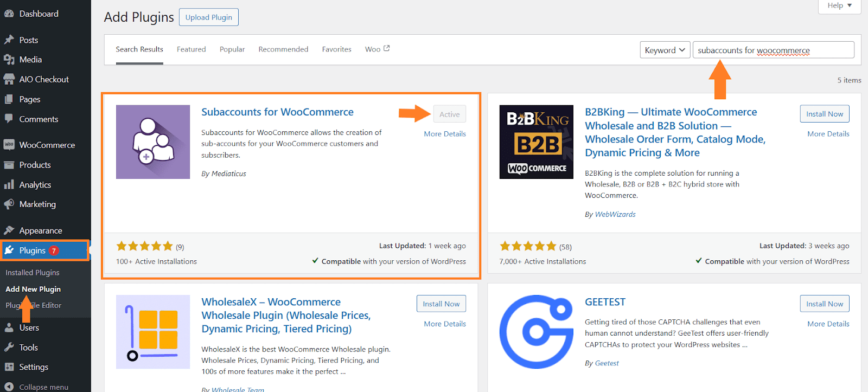The image size is (868, 392).
Task: Open More Details for B2BKing
Action: coord(828,134)
